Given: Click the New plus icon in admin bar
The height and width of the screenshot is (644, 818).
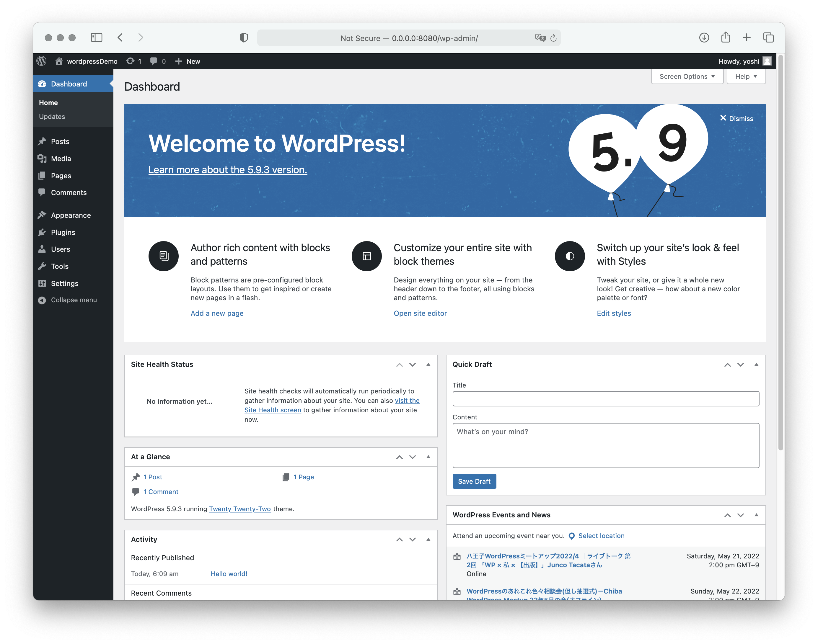Looking at the screenshot, I should pos(178,61).
